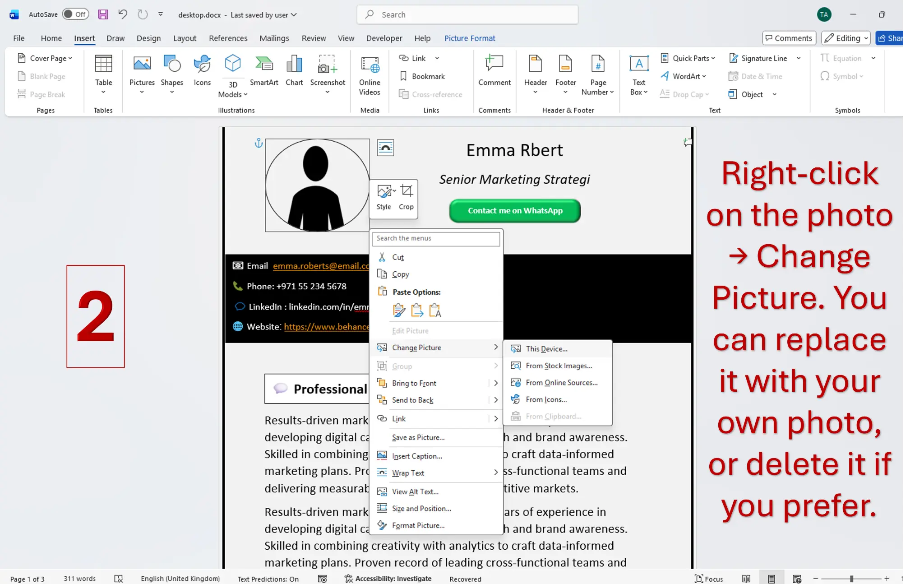924x584 pixels.
Task: Adjust the zoom slider
Action: click(x=851, y=579)
